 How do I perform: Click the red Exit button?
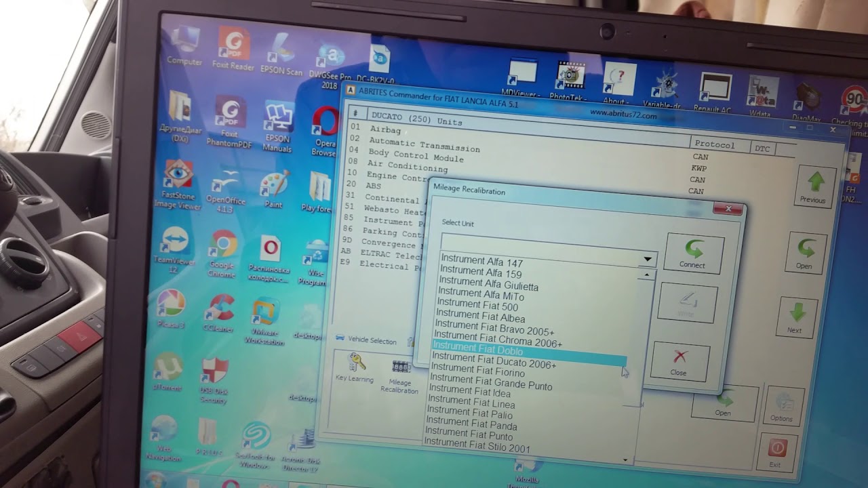(776, 452)
